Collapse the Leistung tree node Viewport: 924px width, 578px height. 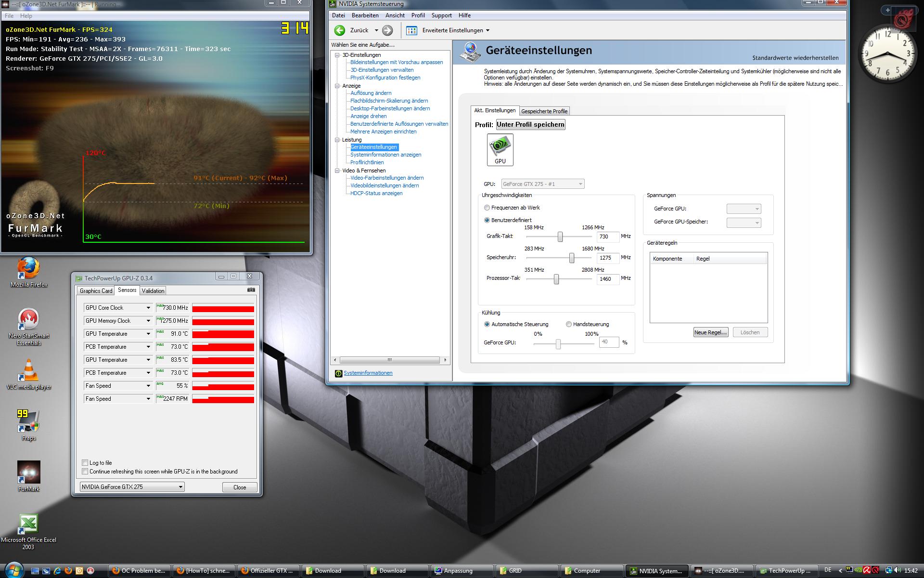[337, 140]
